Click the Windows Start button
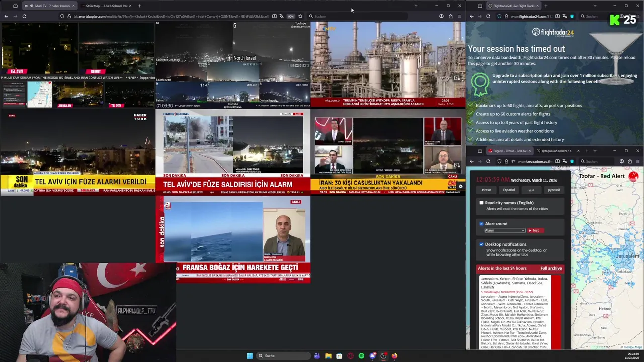 click(x=250, y=356)
